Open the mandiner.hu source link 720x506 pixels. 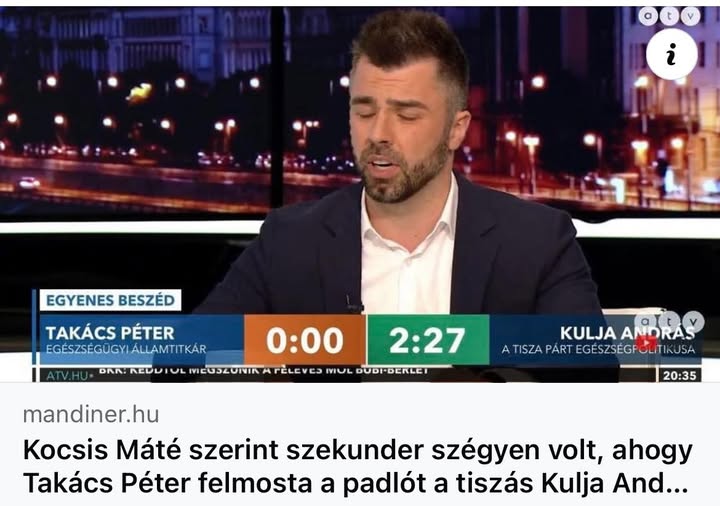91,415
